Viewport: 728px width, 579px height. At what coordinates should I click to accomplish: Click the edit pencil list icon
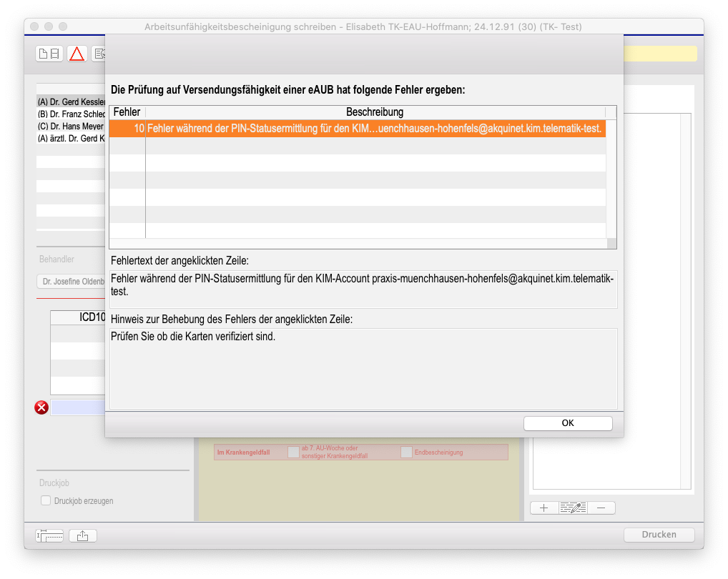click(x=573, y=508)
